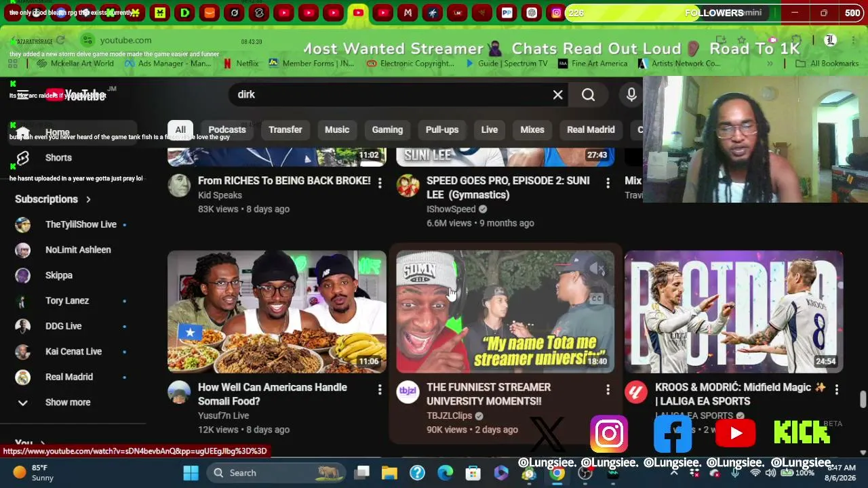Launch Microsoft Edge from the taskbar
The width and height of the screenshot is (868, 488).
(445, 472)
